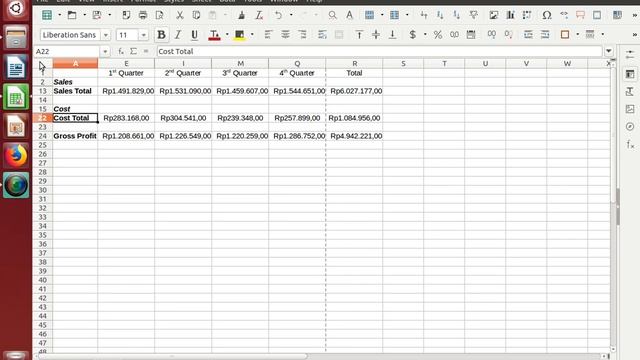Click the Sum sigma icon

(133, 51)
